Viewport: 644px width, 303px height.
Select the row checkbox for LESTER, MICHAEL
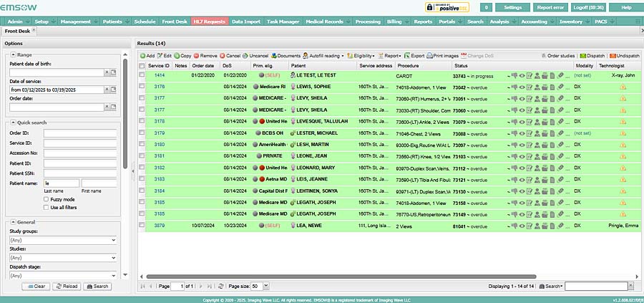point(142,133)
